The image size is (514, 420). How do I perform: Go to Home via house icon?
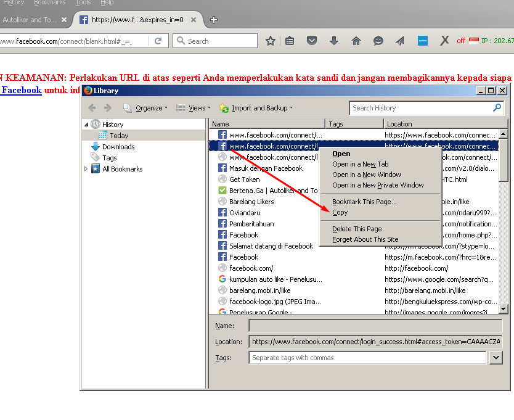[x=356, y=41]
